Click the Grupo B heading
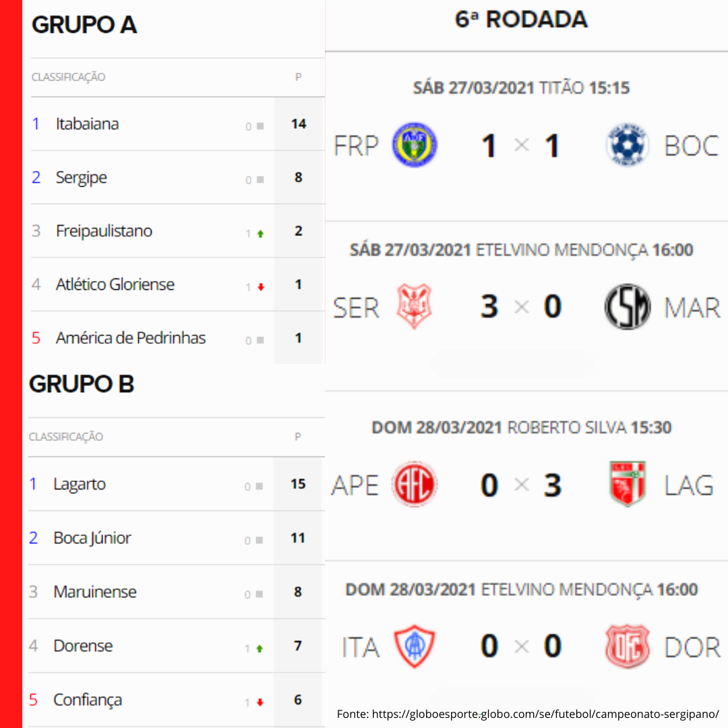The image size is (728, 728). 82,384
